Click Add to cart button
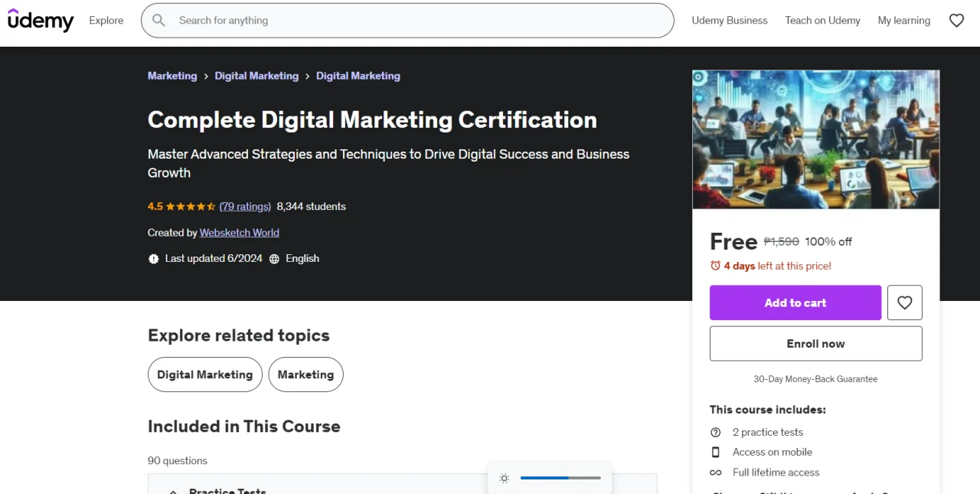 [x=795, y=303]
